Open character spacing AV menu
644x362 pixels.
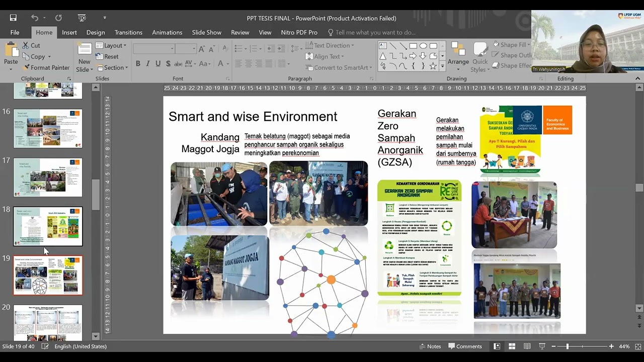tap(190, 64)
